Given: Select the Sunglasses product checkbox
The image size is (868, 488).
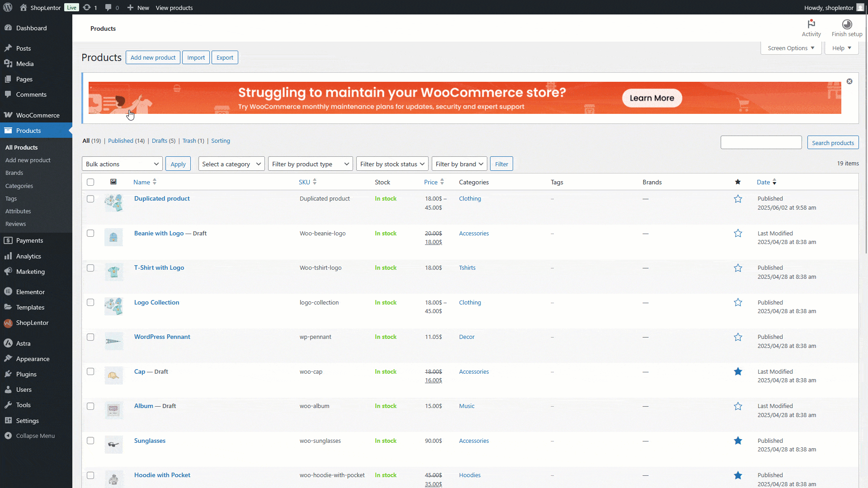Looking at the screenshot, I should pos(90,441).
